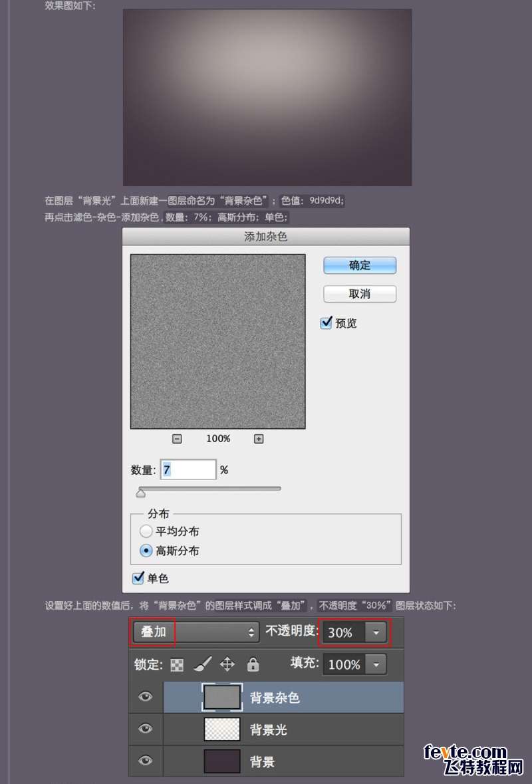Click the 数量 amount slider handle
The width and height of the screenshot is (532, 784).
coord(141,493)
